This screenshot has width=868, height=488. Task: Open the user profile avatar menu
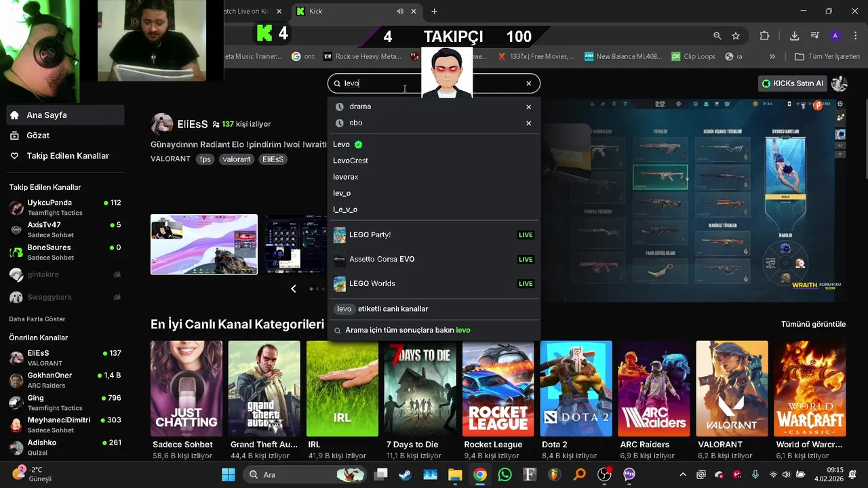click(840, 83)
